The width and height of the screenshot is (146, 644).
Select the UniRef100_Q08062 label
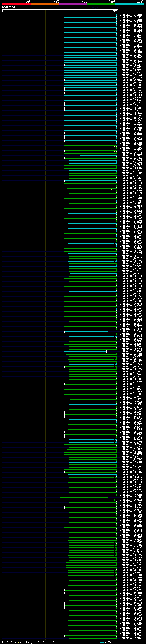coord(131,90)
